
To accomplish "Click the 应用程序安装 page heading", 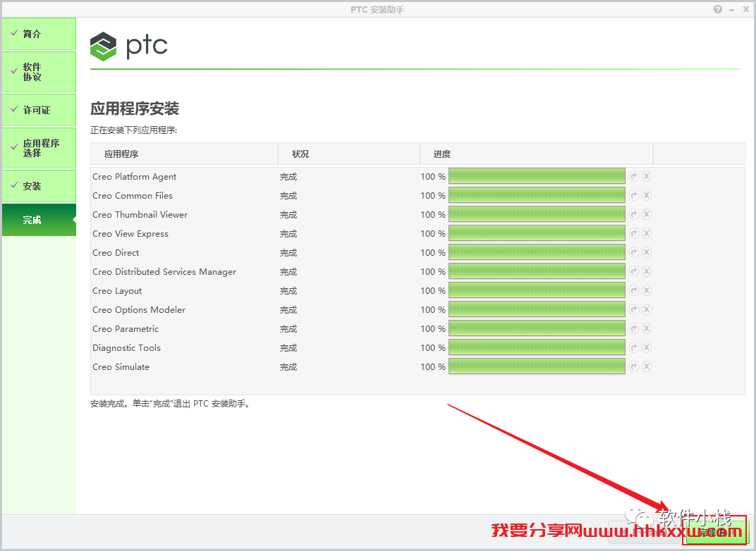I will (135, 109).
